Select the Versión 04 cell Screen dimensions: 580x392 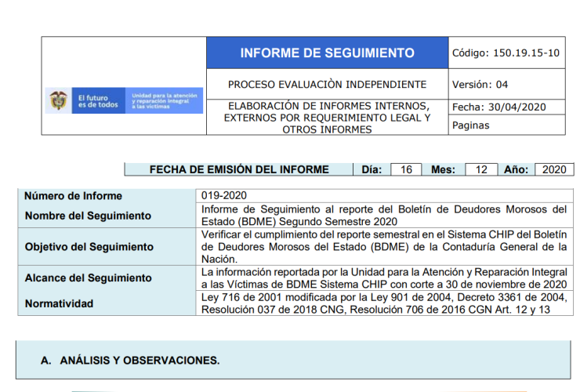tap(507, 85)
